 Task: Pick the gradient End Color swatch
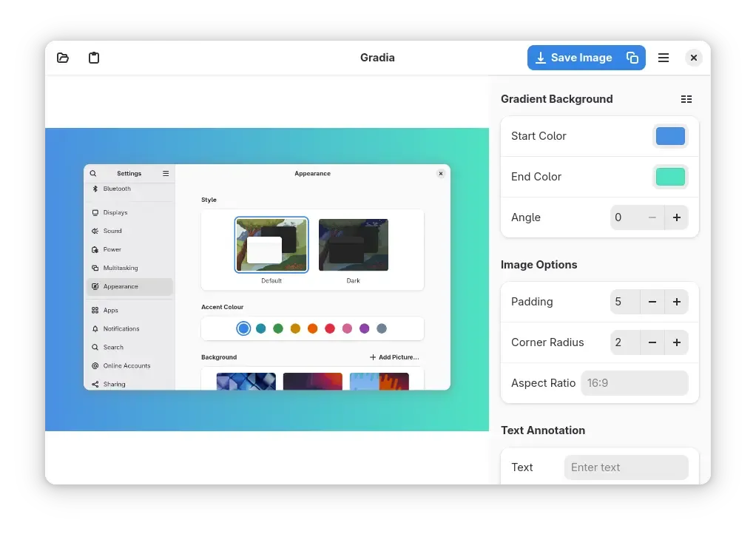point(670,177)
